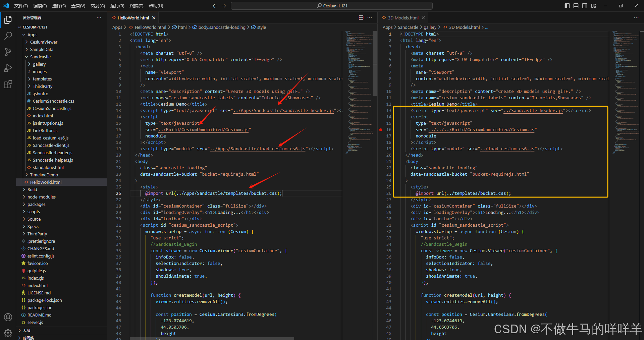The width and height of the screenshot is (644, 340).
Task: Collapse the Sandcastle folder
Action: pos(62,57)
